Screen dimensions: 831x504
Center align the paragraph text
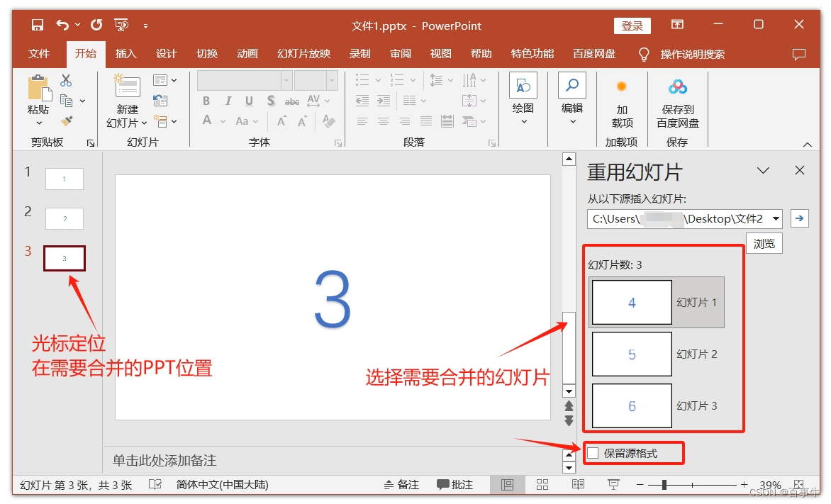click(383, 121)
